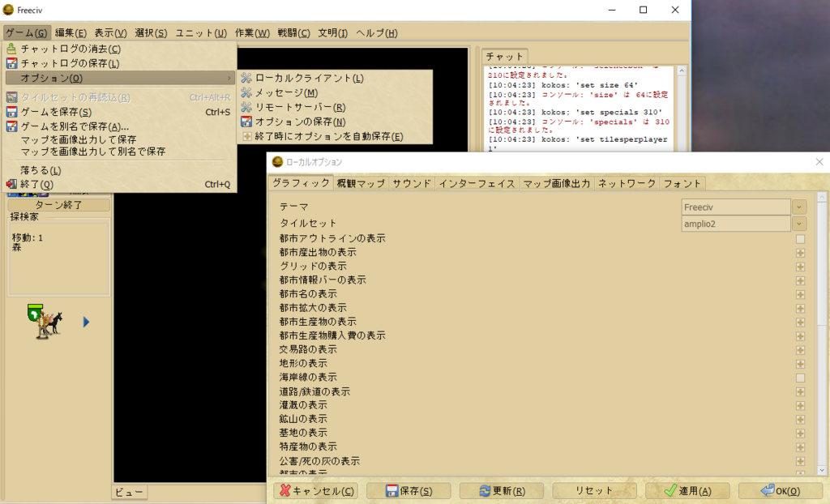Toggle 都市名の表示 checkbox
This screenshot has width=830, height=504.
(800, 294)
